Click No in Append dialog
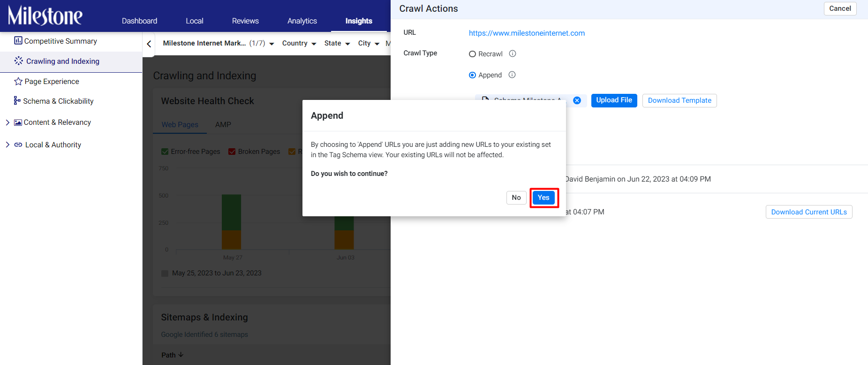This screenshot has height=365, width=868. coord(516,198)
